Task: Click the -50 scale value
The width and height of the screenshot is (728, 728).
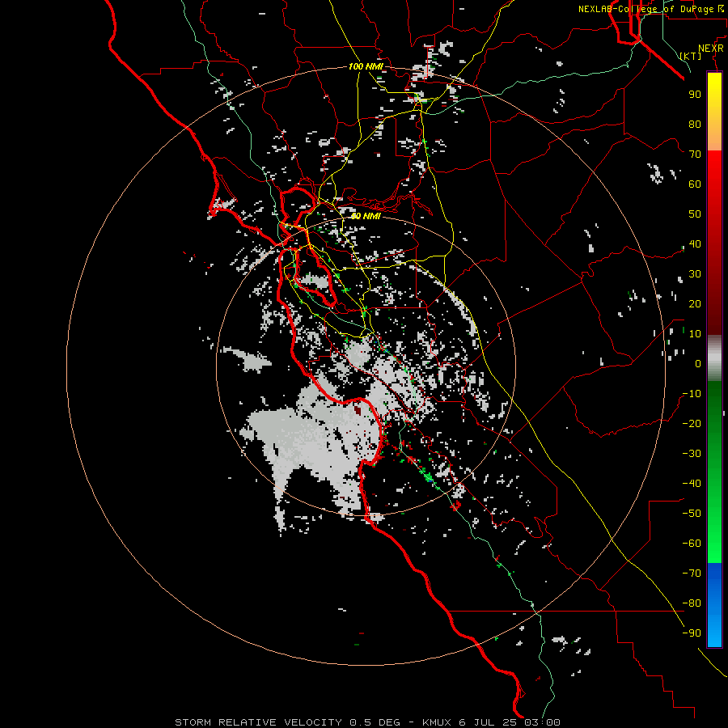Action: [x=692, y=514]
